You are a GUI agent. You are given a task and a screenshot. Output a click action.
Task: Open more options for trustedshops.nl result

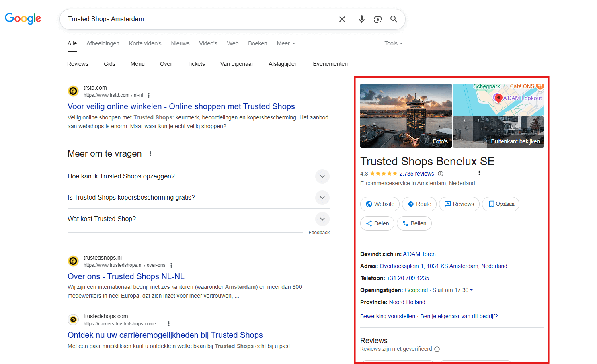(x=171, y=265)
